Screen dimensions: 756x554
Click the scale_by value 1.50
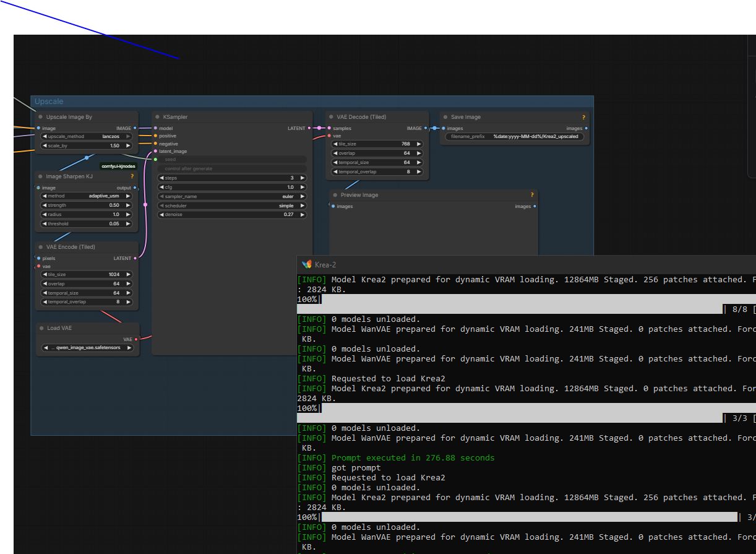point(114,145)
